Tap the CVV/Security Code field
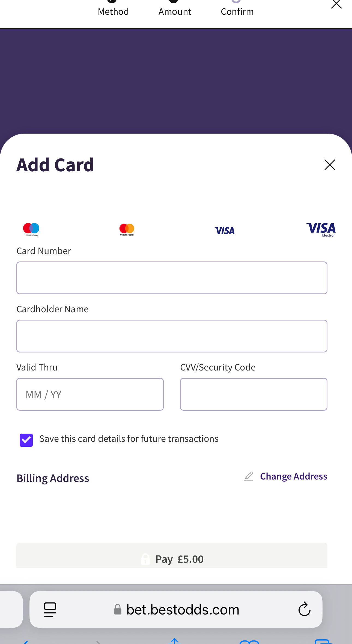Viewport: 352px width, 644px height. 253,394
